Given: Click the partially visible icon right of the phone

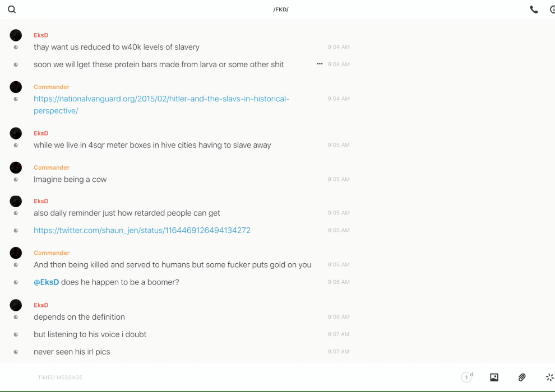Looking at the screenshot, I should pos(552,10).
